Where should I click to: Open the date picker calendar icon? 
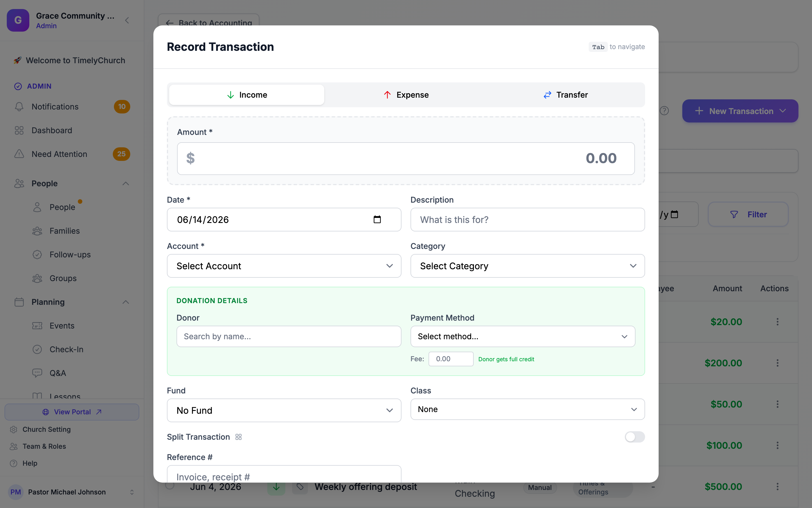tap(377, 219)
